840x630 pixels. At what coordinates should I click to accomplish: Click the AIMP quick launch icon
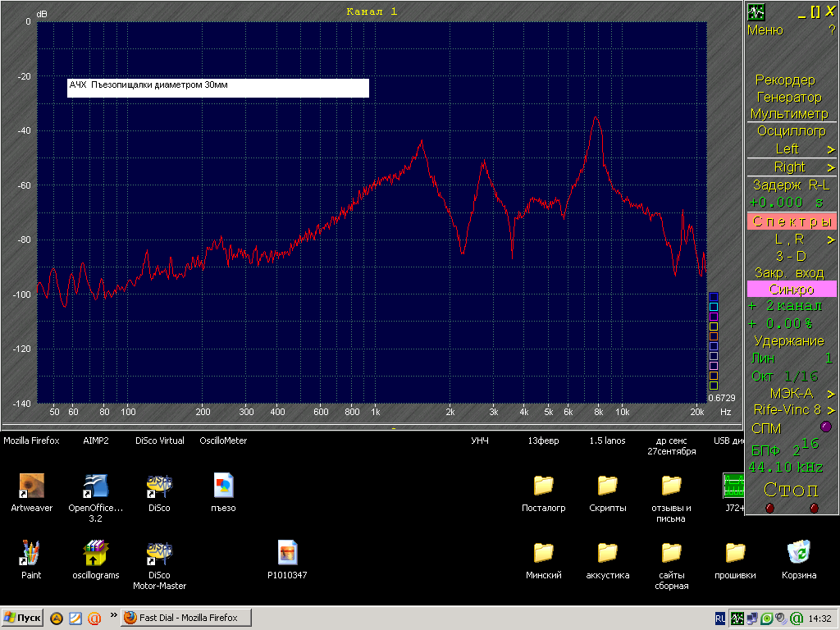pos(57,619)
